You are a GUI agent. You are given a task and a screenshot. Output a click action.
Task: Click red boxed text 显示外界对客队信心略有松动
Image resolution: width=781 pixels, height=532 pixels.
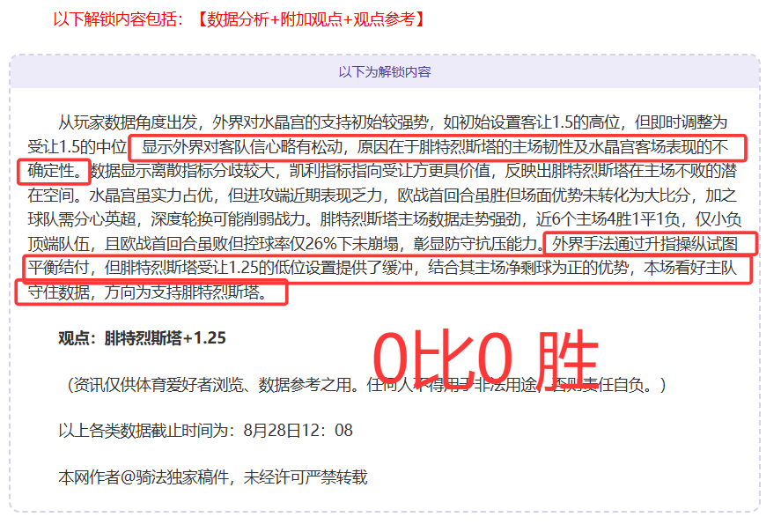[x=242, y=147]
